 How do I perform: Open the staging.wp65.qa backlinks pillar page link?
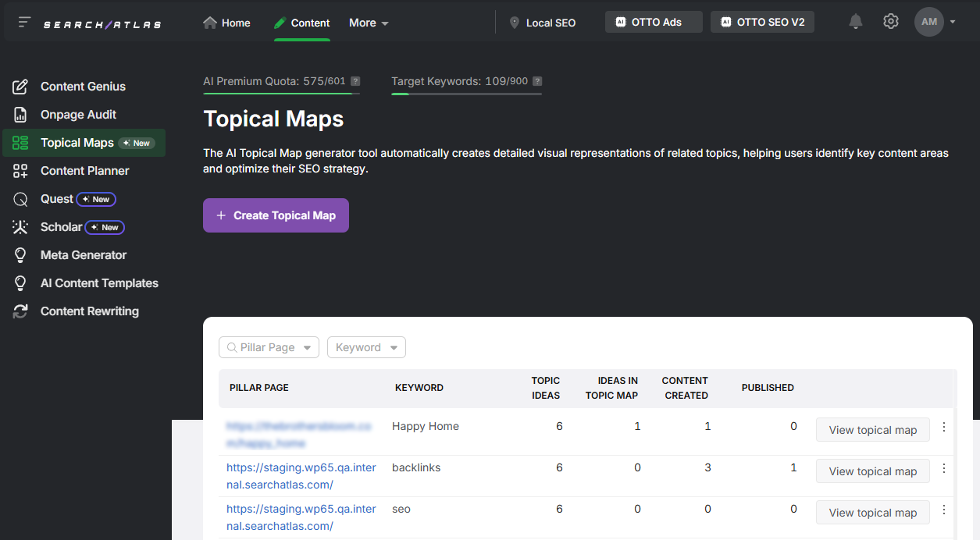[x=301, y=475]
